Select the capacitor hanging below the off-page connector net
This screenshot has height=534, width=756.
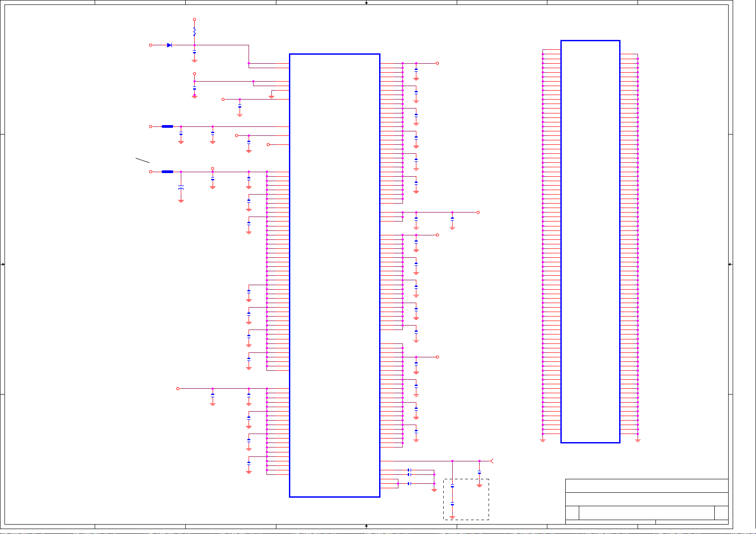click(x=479, y=473)
